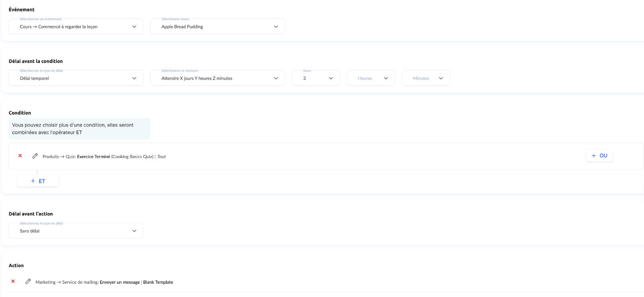This screenshot has width=644, height=297.
Task: Remove the Envoyer un message action
Action: coord(13,282)
